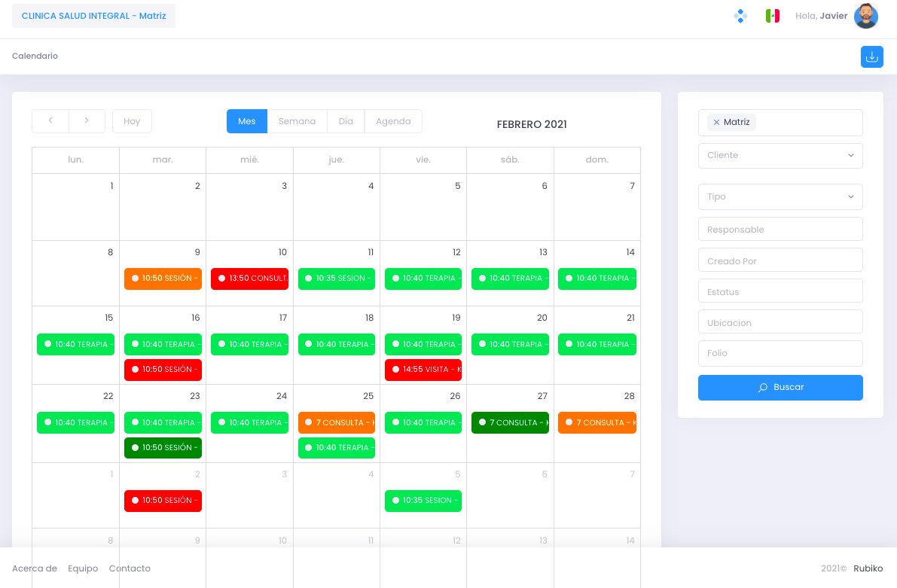Click the Hoy button
This screenshot has height=588, width=897.
point(132,121)
